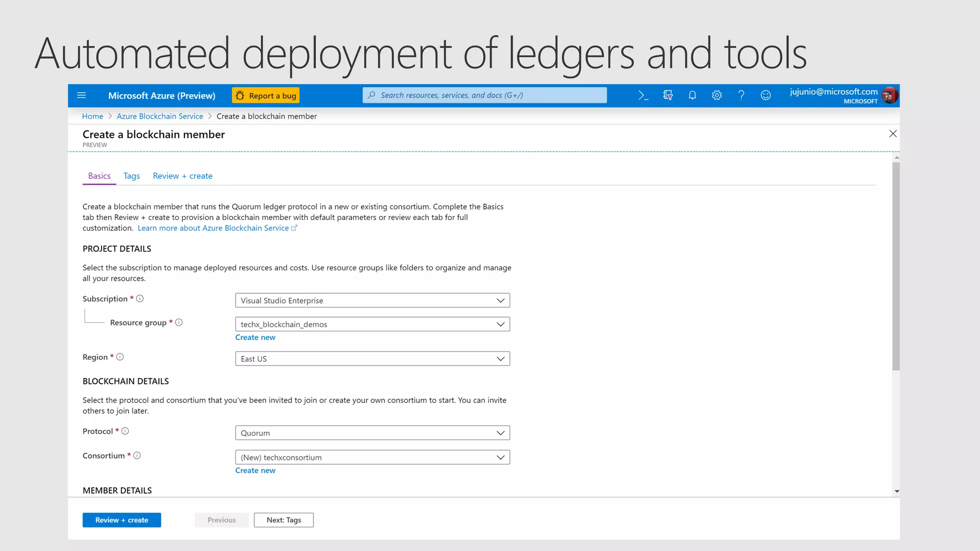Open Learn more about Azure Blockchain Service

click(217, 228)
